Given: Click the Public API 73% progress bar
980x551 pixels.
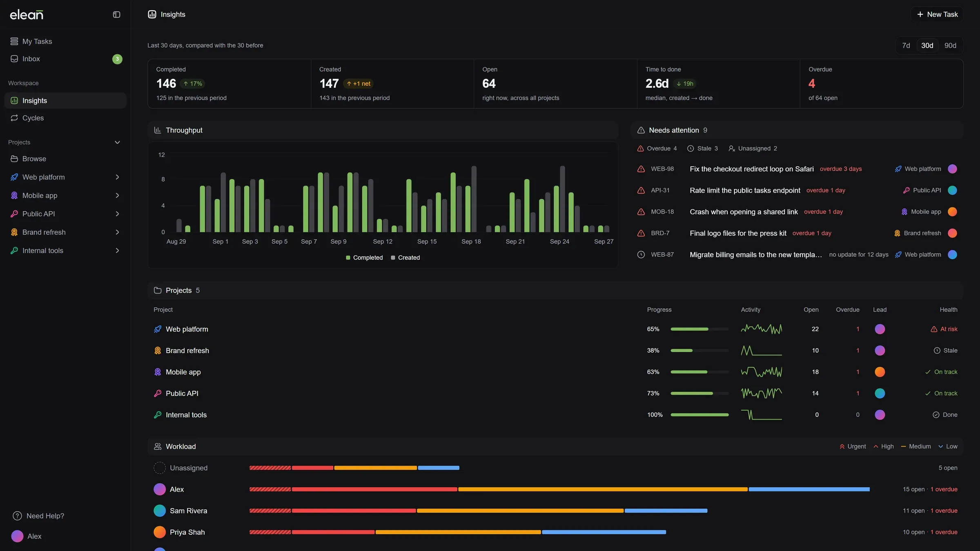Looking at the screenshot, I should (x=699, y=393).
